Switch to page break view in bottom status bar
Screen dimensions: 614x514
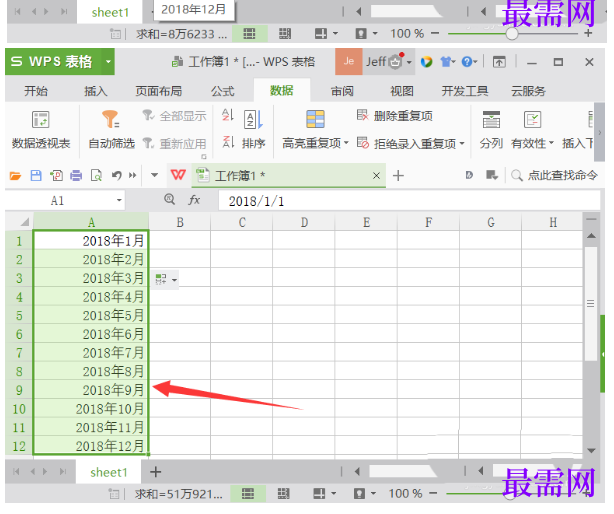[284, 494]
